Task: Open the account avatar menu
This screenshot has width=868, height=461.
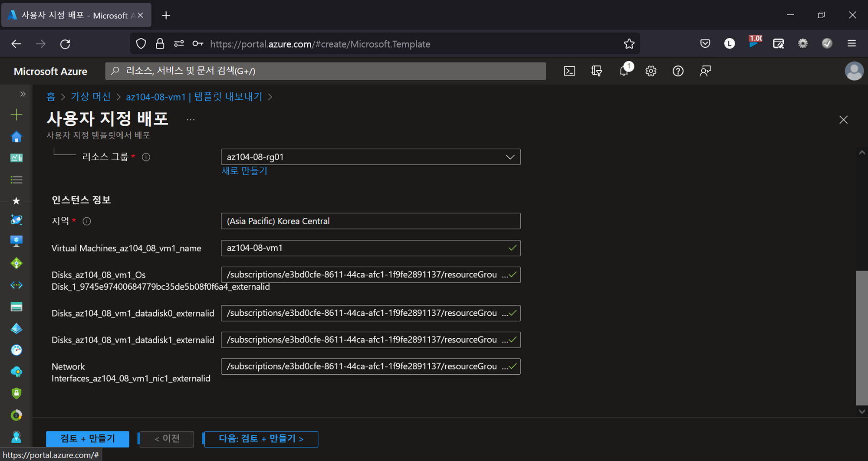Action: click(x=854, y=71)
